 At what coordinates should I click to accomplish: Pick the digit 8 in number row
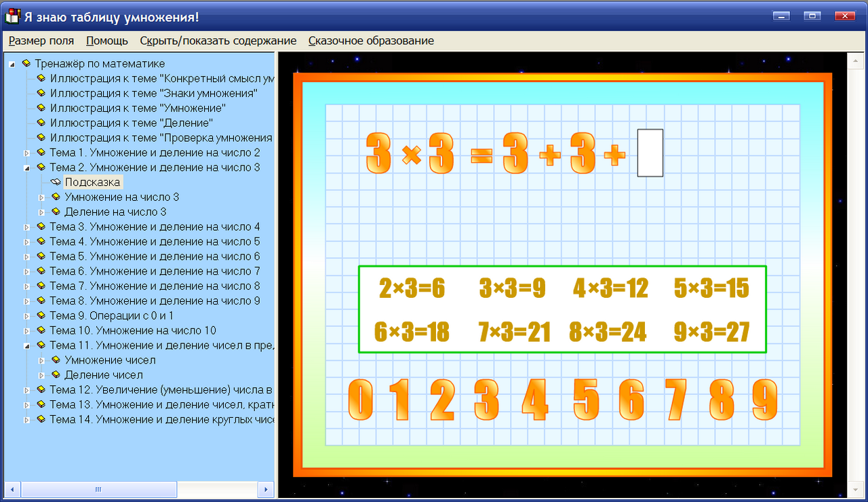[x=722, y=400]
